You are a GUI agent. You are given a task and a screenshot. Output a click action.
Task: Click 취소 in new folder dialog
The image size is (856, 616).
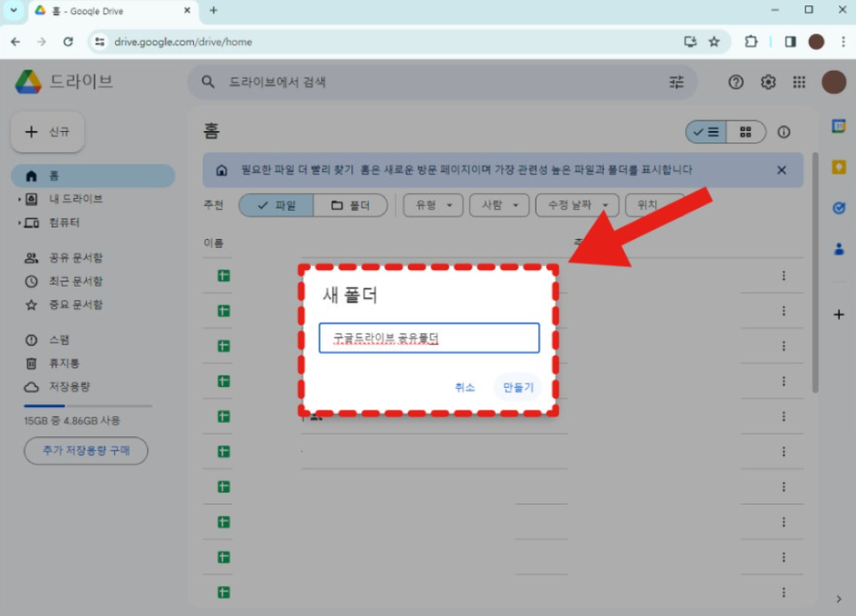click(x=465, y=388)
